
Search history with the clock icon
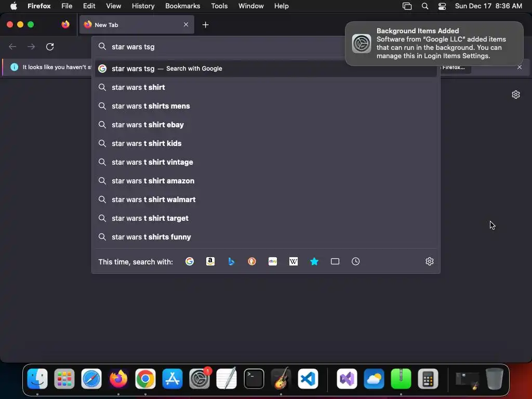pos(355,261)
